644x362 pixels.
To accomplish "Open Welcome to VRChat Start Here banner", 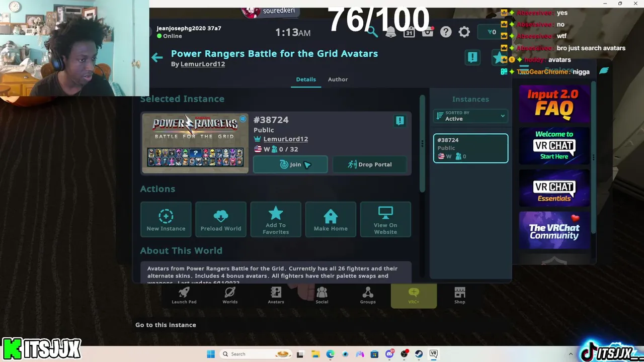I will pos(554,146).
